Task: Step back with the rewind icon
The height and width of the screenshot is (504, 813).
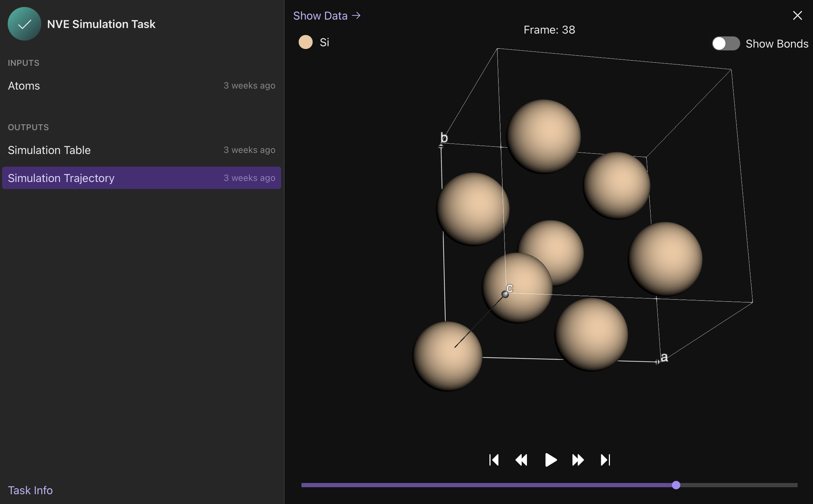Action: (x=521, y=460)
